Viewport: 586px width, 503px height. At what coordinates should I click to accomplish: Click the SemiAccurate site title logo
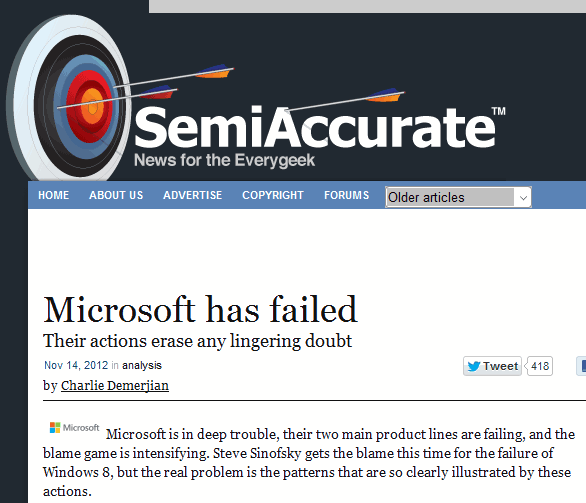[x=320, y=127]
